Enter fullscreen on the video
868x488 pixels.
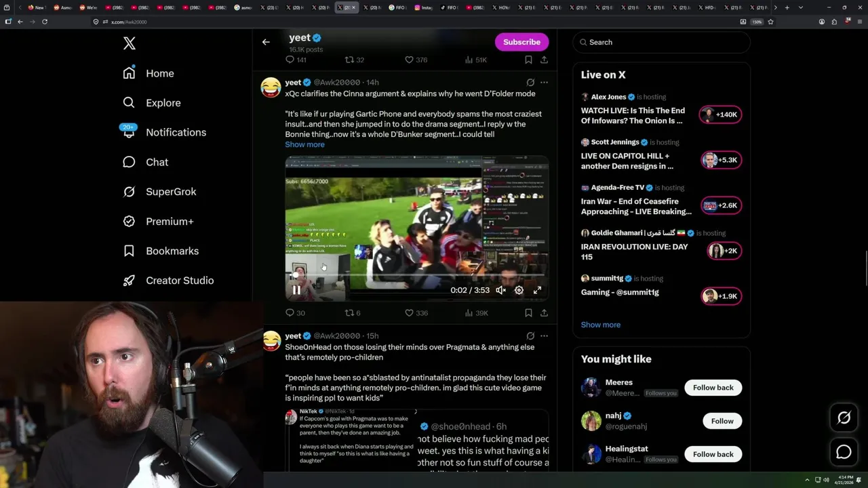coord(537,290)
